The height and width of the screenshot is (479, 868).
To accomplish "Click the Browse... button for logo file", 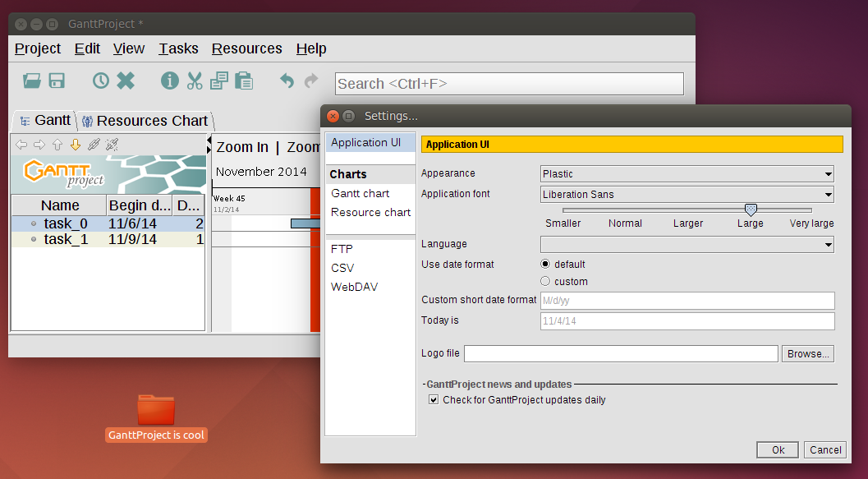I will [808, 354].
